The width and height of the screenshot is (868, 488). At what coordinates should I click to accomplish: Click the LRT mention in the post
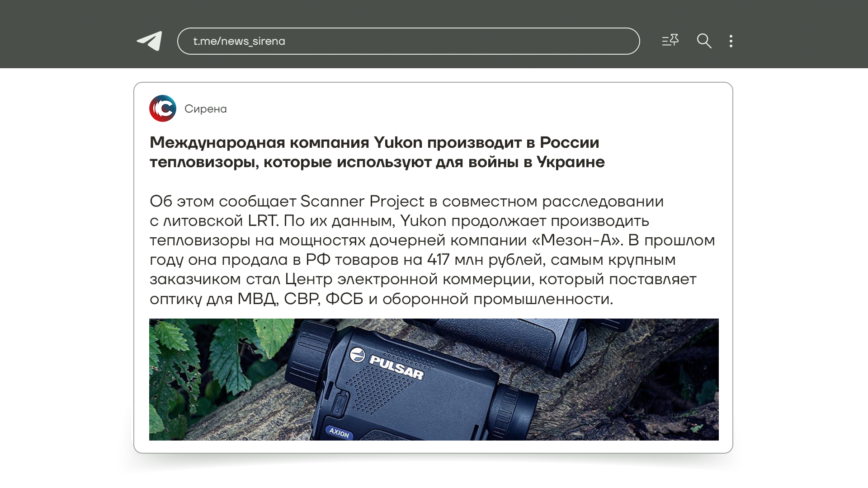point(263,221)
